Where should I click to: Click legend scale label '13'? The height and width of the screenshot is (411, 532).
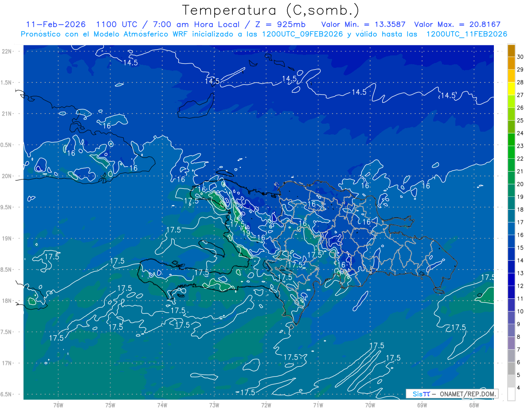tap(520, 273)
